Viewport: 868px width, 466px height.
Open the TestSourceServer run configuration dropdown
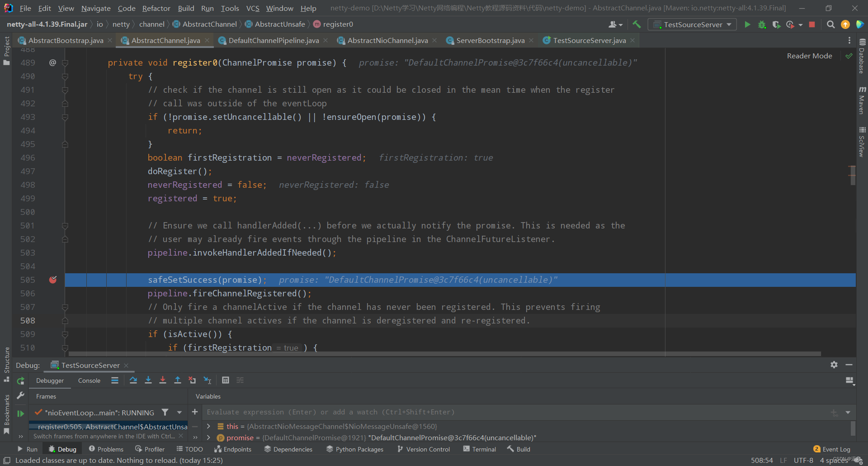coord(692,24)
